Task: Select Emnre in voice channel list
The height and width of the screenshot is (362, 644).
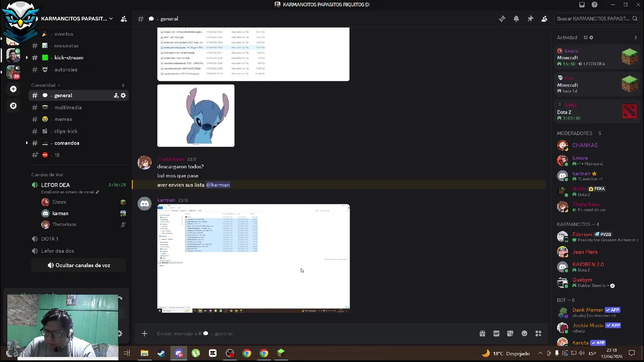Action: 83,202
